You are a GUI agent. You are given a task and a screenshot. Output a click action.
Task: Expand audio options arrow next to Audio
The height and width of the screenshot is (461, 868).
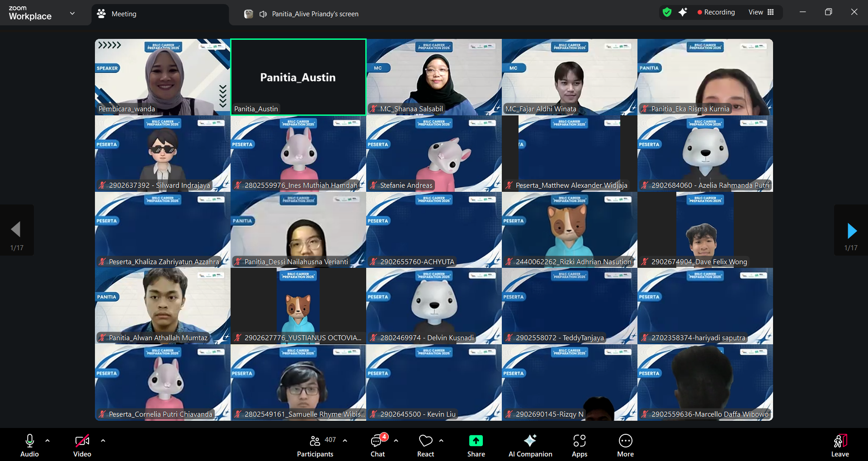pyautogui.click(x=47, y=440)
